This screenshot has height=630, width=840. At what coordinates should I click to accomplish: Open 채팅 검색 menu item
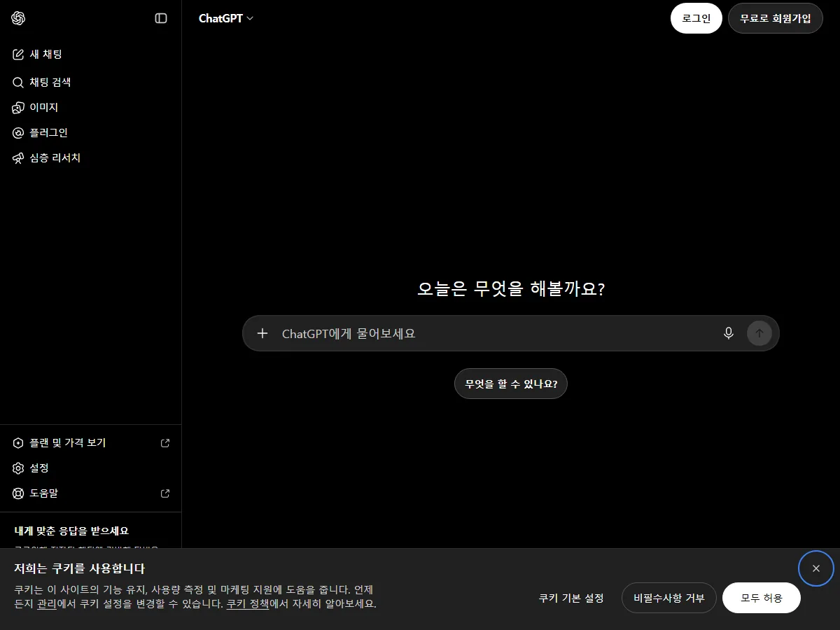pyautogui.click(x=90, y=82)
